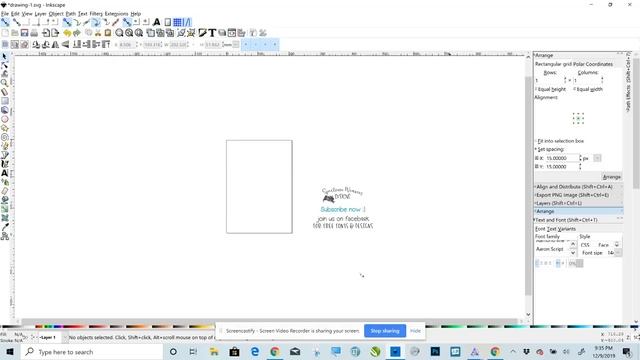The image size is (640, 360).
Task: Select Aaron Script font family
Action: click(550, 249)
